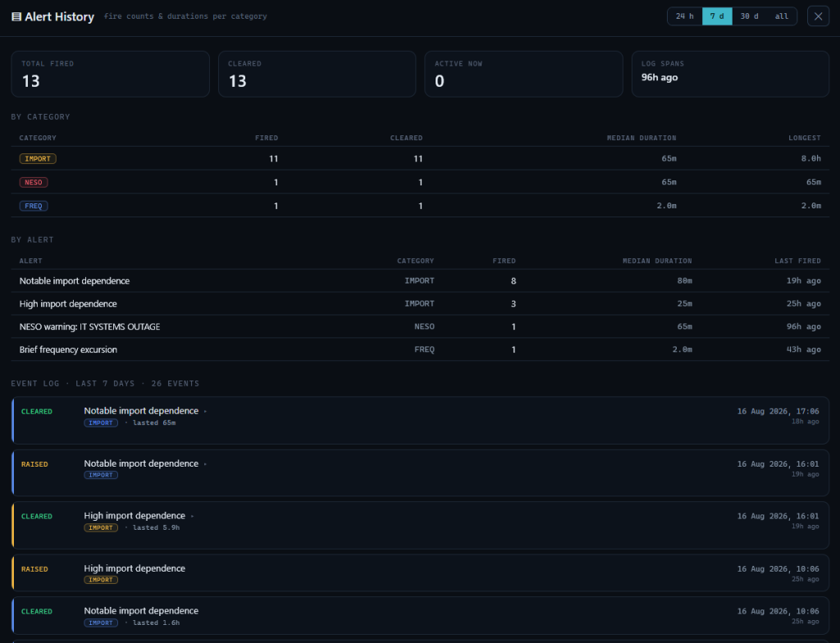The image size is (840, 643).
Task: Click the NESO category badge
Action: [x=33, y=182]
